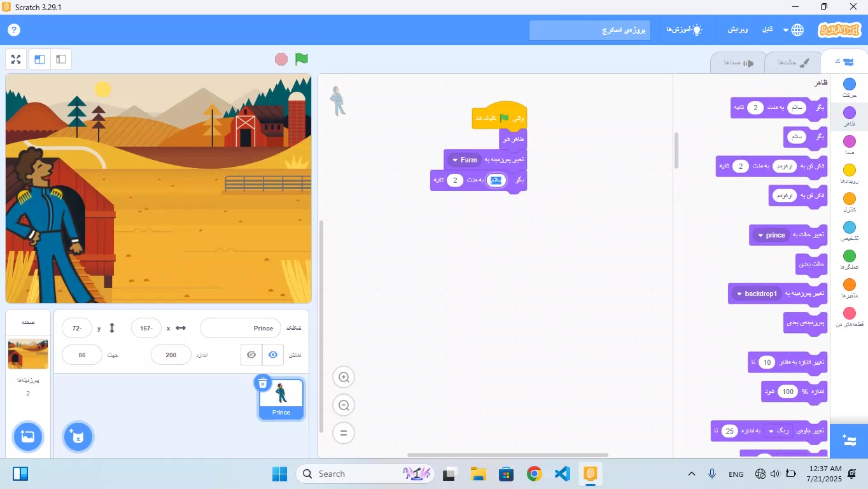Click the project title field
This screenshot has width=868, height=489.
pyautogui.click(x=590, y=30)
